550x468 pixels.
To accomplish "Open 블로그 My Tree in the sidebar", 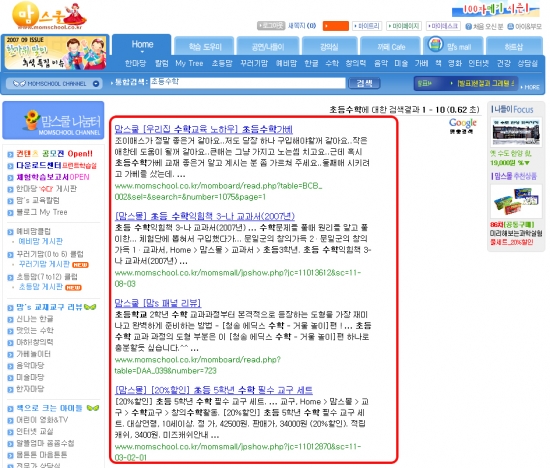I will pyautogui.click(x=42, y=212).
